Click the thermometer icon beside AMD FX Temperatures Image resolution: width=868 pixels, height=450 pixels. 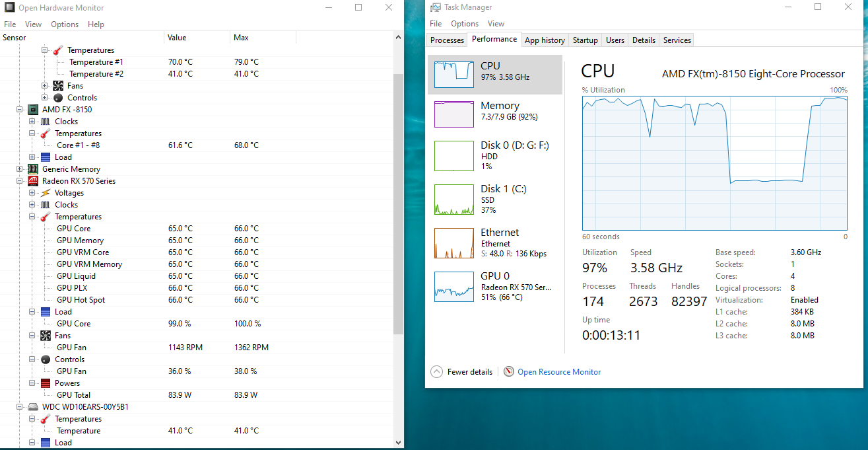[x=46, y=133]
